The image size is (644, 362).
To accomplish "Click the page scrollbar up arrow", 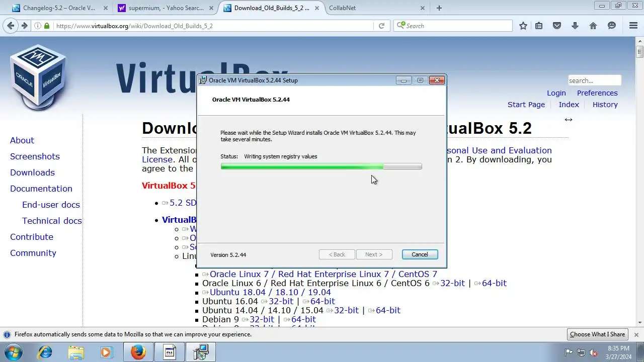I will click(x=639, y=40).
